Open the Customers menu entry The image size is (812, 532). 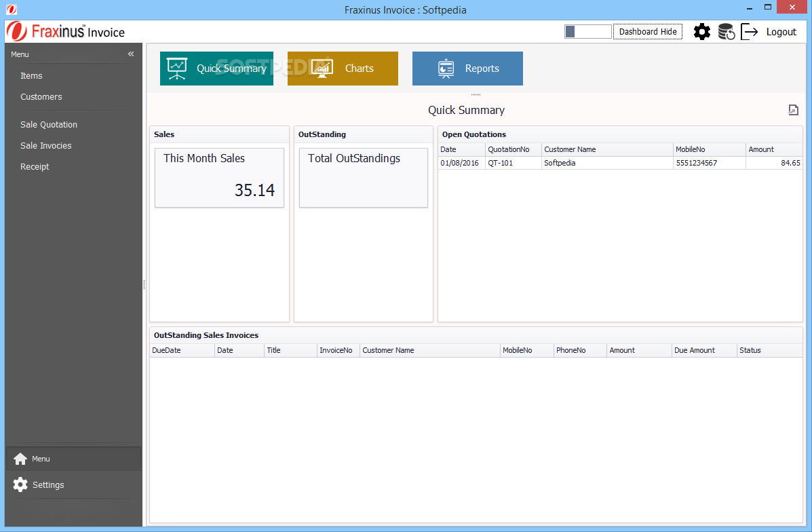pyautogui.click(x=41, y=97)
